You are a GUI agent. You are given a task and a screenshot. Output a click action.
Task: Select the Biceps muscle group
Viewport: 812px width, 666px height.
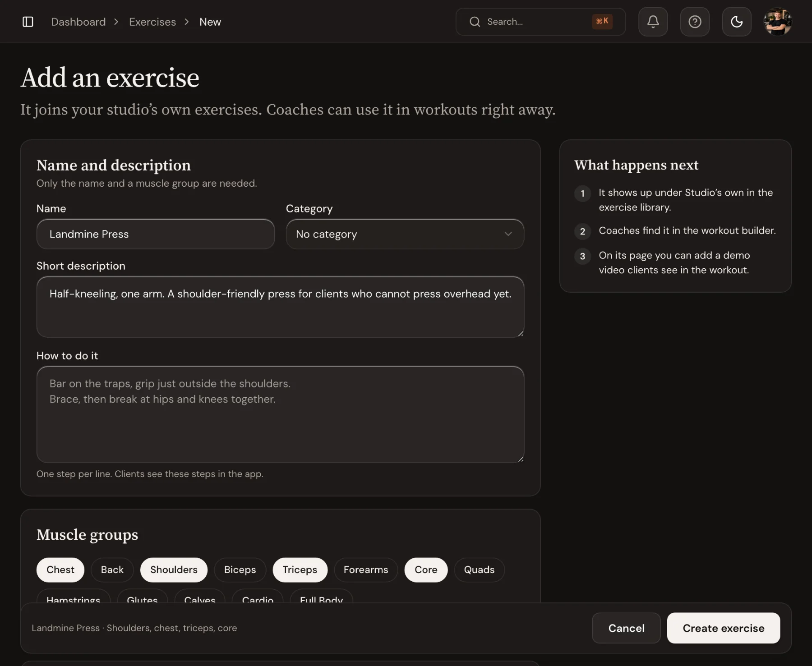coord(240,570)
